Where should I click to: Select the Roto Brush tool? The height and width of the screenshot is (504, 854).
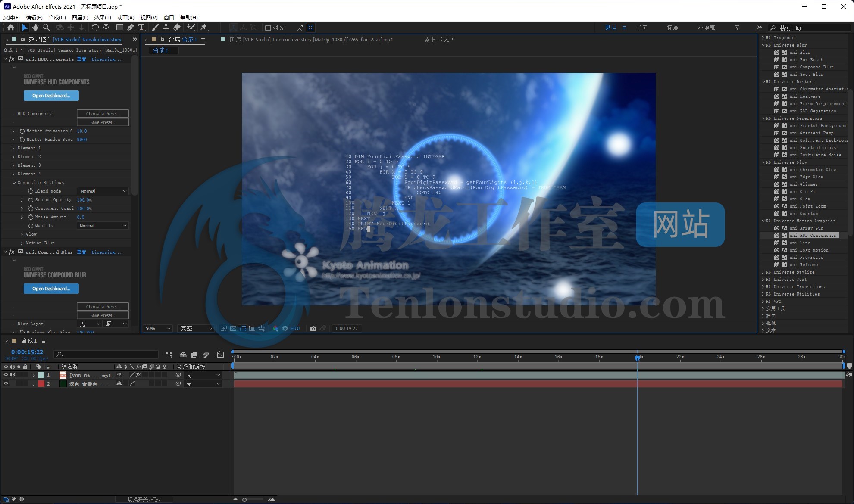[190, 28]
